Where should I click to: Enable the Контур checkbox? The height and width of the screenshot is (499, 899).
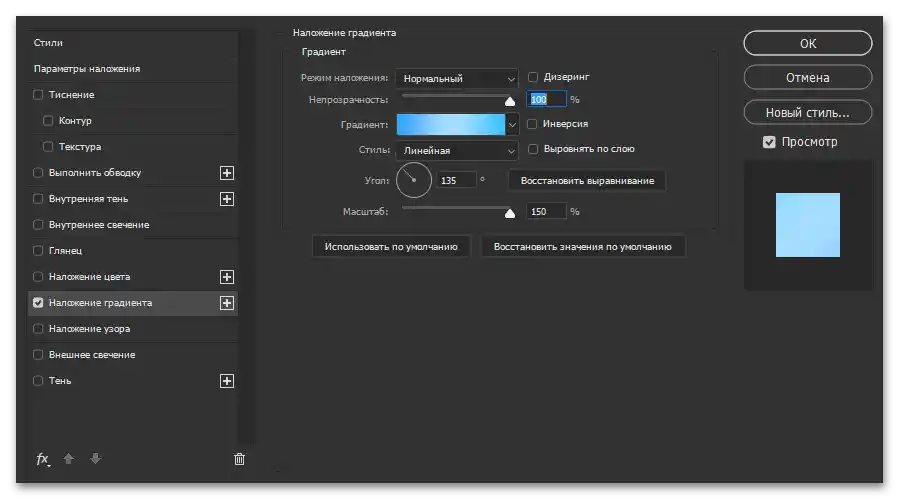(48, 120)
